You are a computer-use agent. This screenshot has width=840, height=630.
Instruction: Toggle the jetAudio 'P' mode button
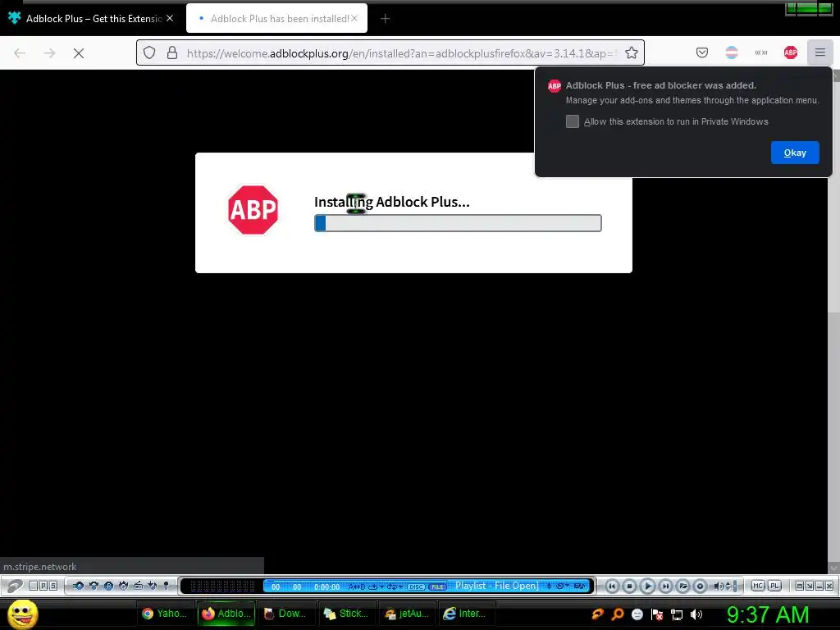(x=43, y=586)
